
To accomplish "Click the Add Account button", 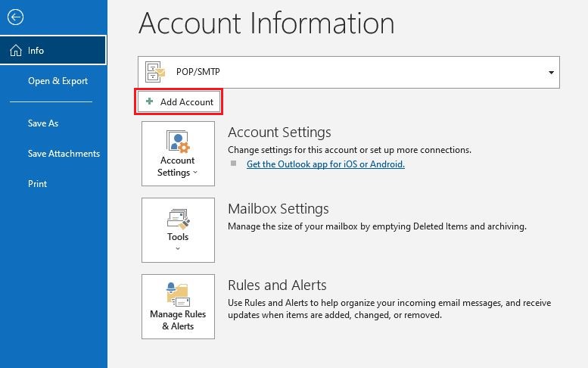I will [179, 101].
